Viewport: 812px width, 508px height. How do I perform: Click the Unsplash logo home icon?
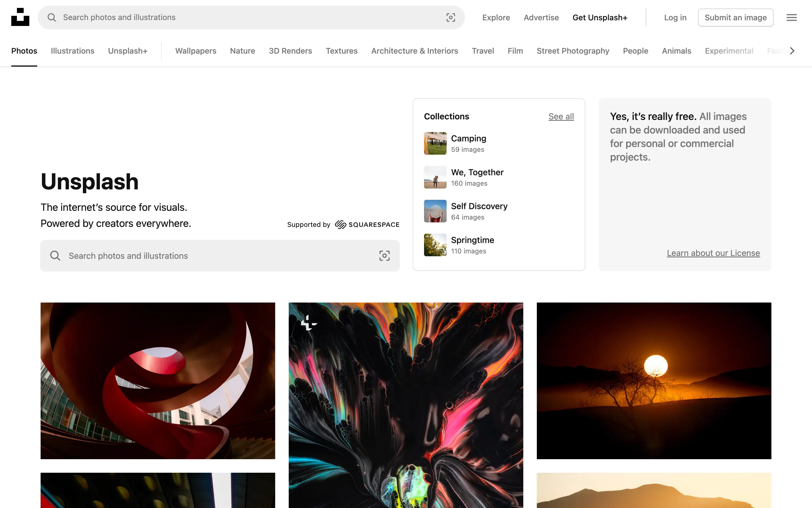pyautogui.click(x=20, y=17)
